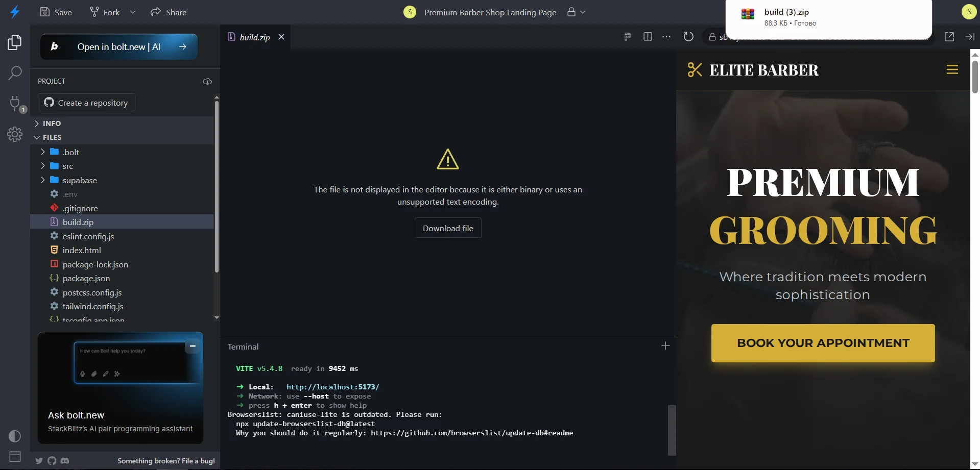Open the Fork dropdown chevron
The height and width of the screenshot is (470, 980).
(132, 12)
